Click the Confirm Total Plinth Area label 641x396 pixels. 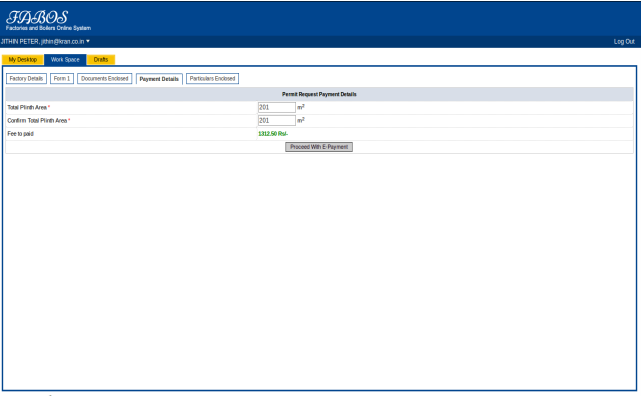point(37,121)
